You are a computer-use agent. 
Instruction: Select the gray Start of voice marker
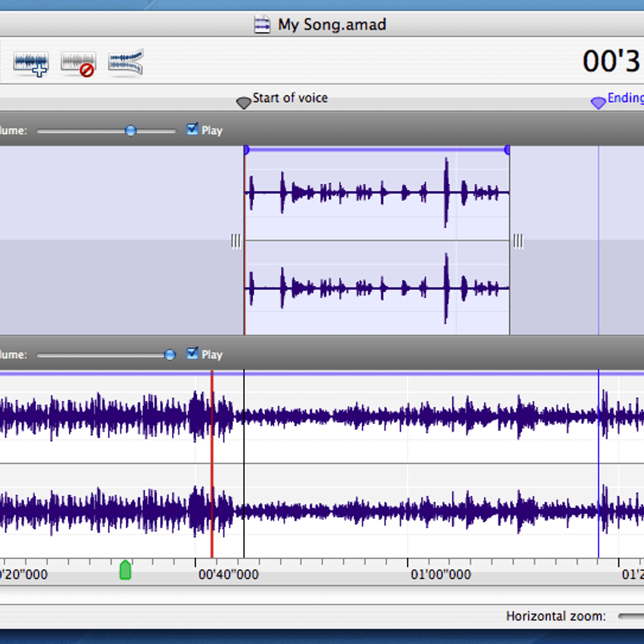click(x=244, y=102)
